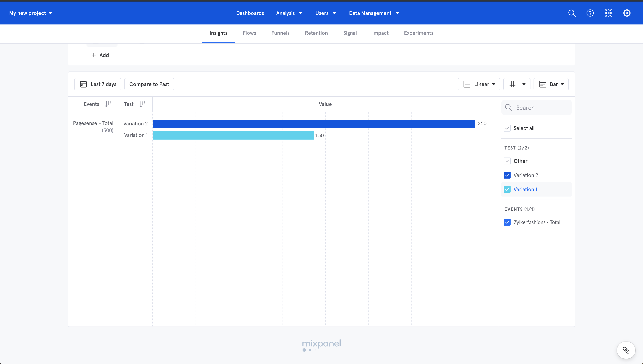Open the apps grid icon
Image resolution: width=643 pixels, height=364 pixels.
click(x=609, y=13)
